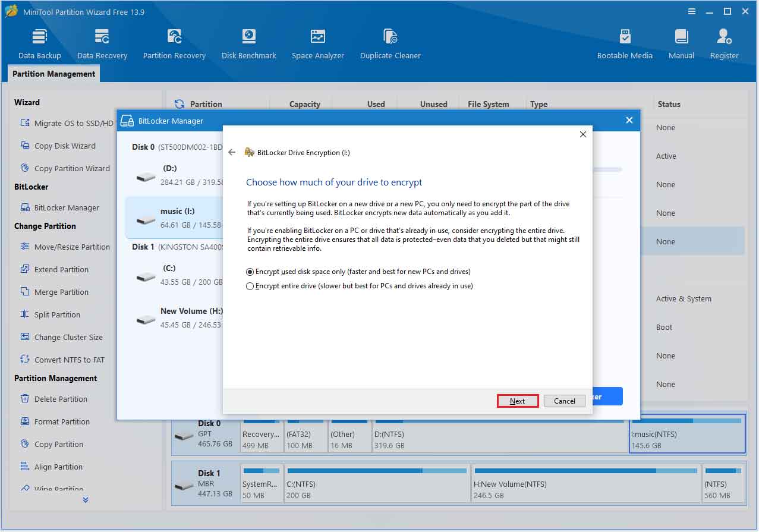The image size is (759, 532).
Task: Launch Data Recovery from toolbar
Action: (102, 45)
